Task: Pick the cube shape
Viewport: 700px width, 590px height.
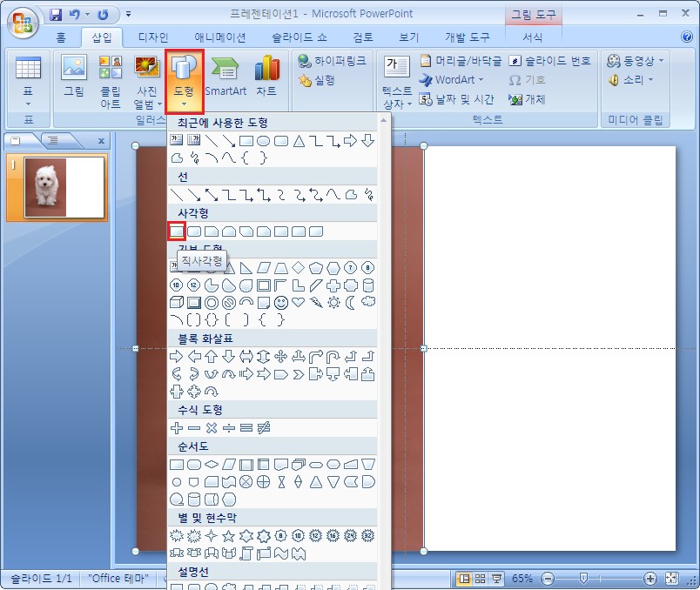Action: (177, 303)
